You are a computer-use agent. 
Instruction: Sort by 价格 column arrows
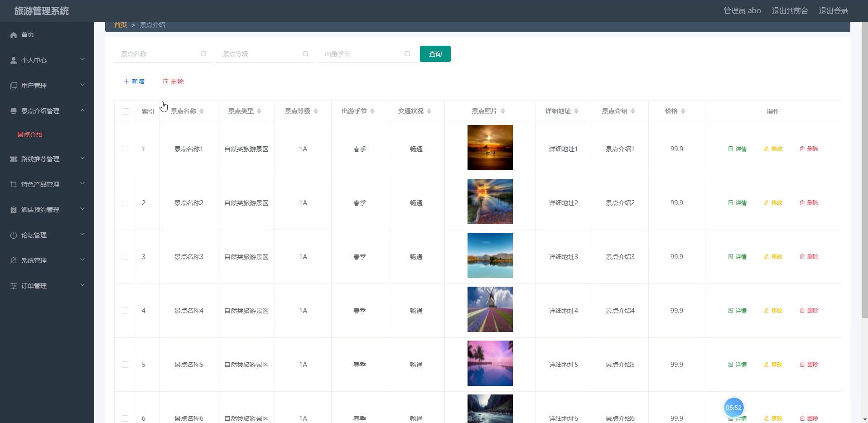(x=683, y=111)
